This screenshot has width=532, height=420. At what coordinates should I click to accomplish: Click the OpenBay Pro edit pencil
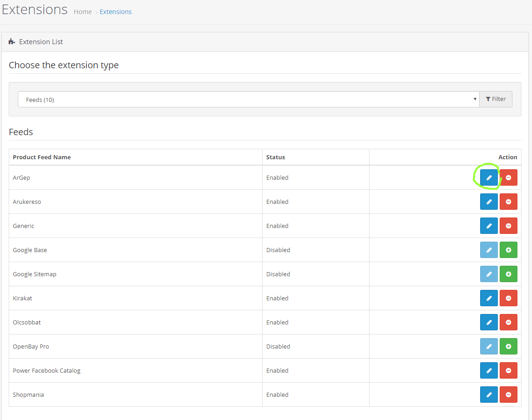pos(489,346)
